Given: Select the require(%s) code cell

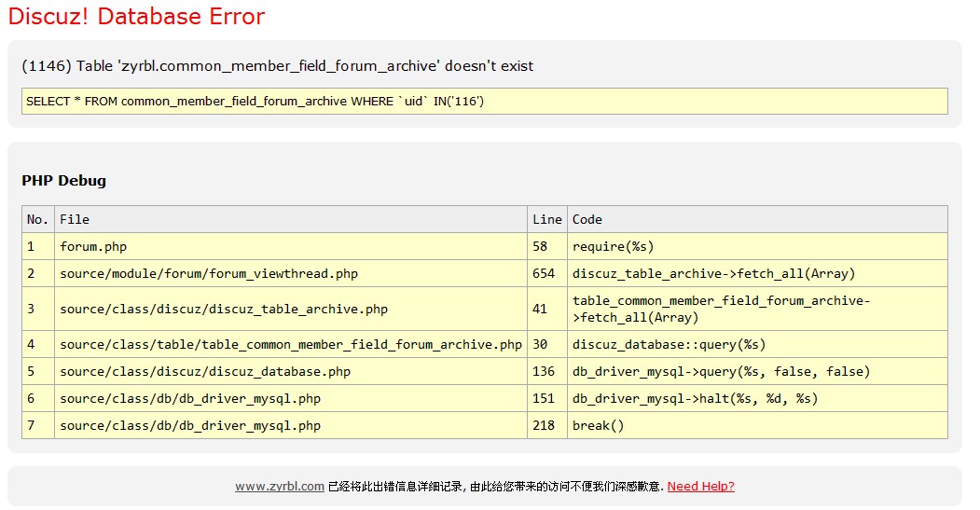Looking at the screenshot, I should click(x=757, y=246).
